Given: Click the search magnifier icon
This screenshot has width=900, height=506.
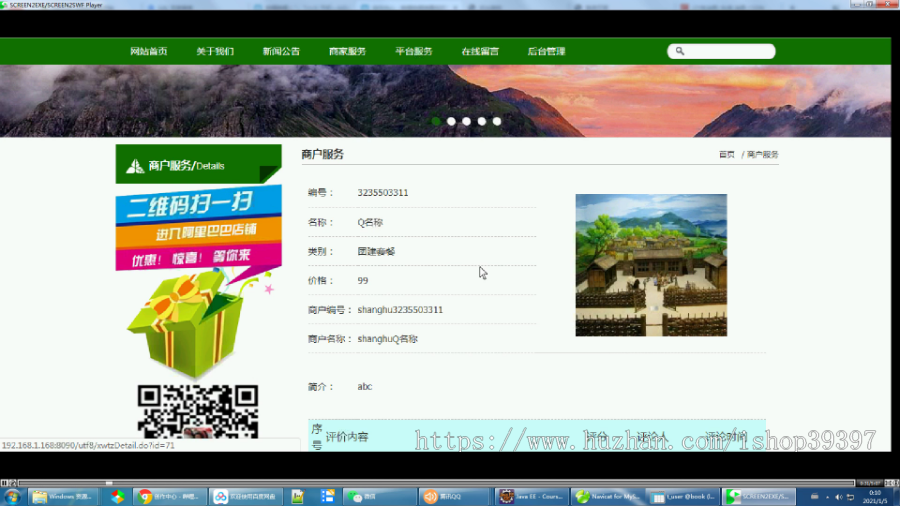Looking at the screenshot, I should (x=680, y=51).
